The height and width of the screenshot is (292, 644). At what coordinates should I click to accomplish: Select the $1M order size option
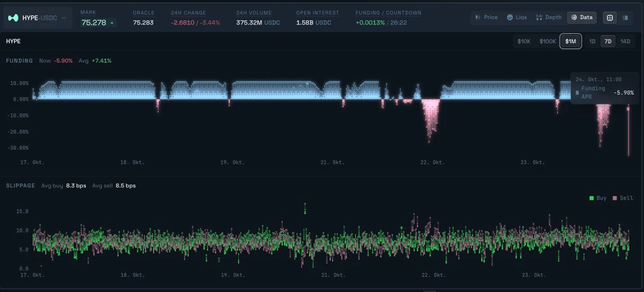click(x=570, y=41)
